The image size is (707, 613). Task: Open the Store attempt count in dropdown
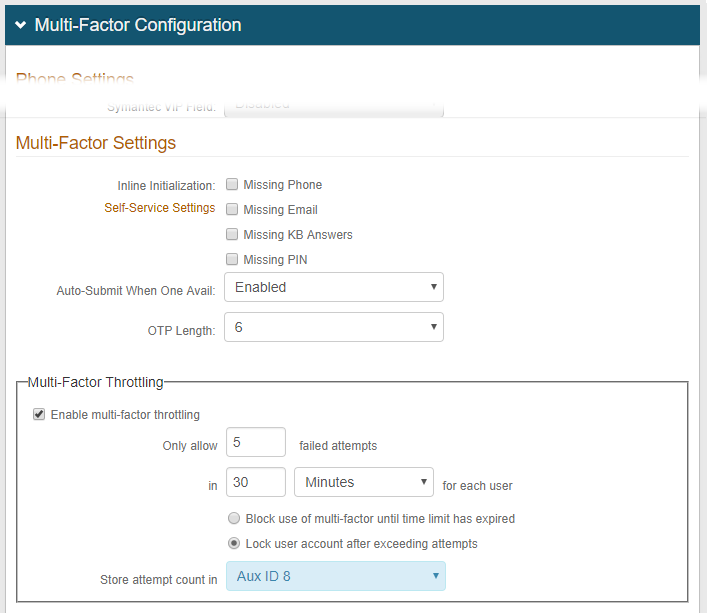[335, 576]
